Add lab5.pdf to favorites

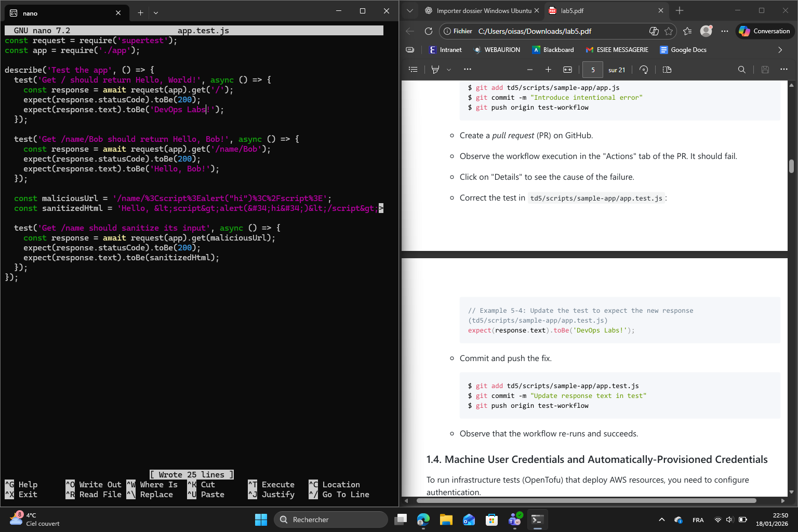click(669, 31)
